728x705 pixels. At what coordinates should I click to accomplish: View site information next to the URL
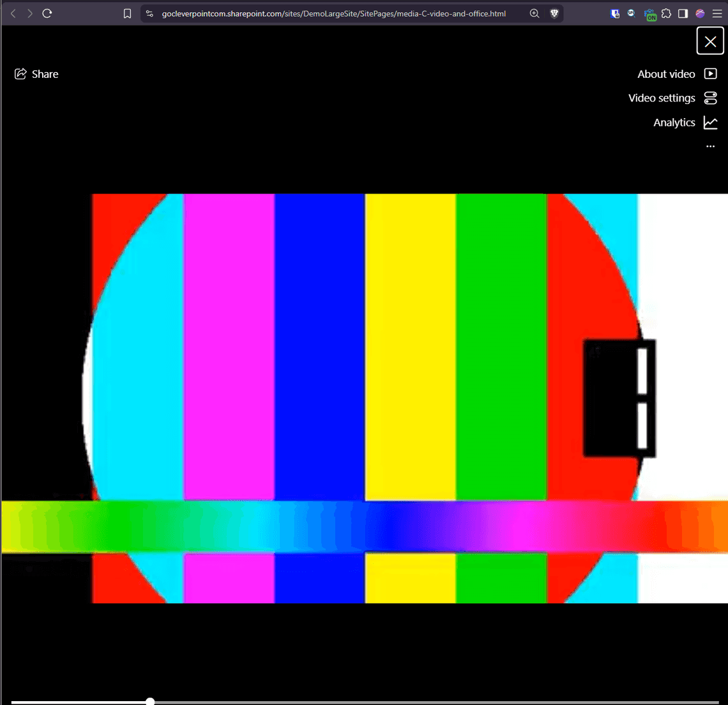pyautogui.click(x=149, y=13)
